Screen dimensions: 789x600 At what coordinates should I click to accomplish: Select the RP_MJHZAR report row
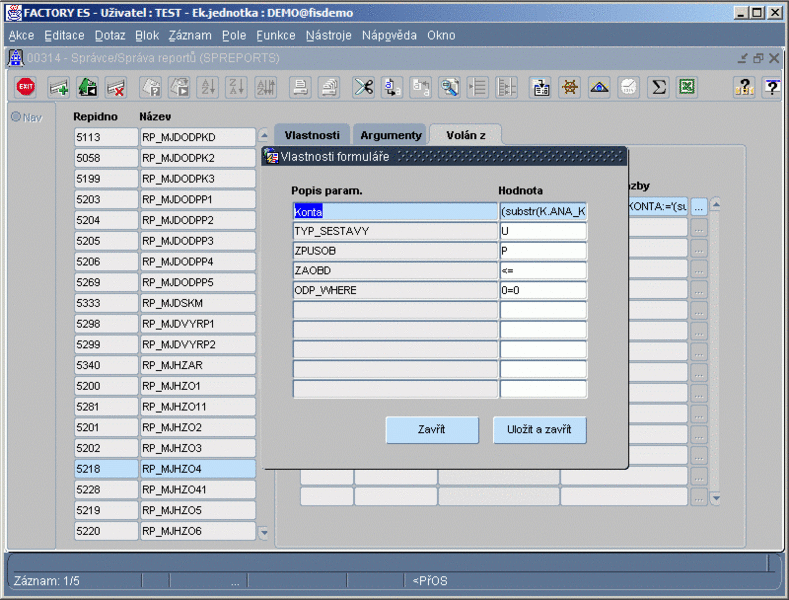pyautogui.click(x=197, y=365)
